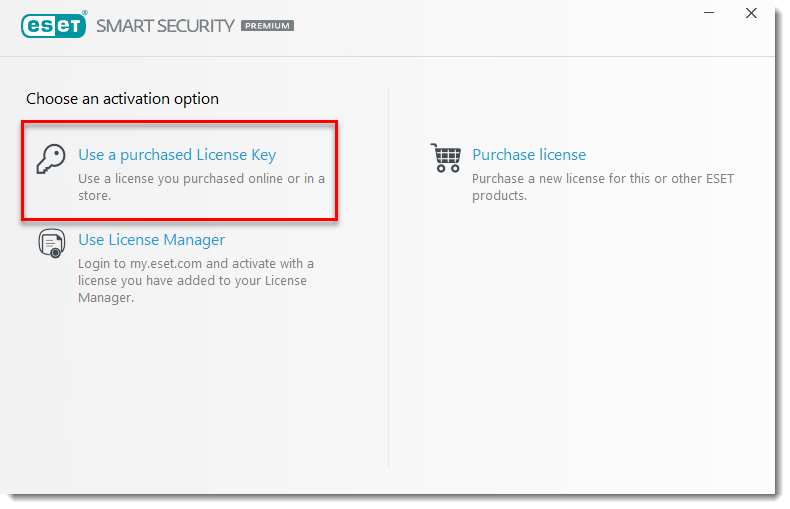
Task: Click the 'Purchase a new license' description text
Action: (x=602, y=187)
